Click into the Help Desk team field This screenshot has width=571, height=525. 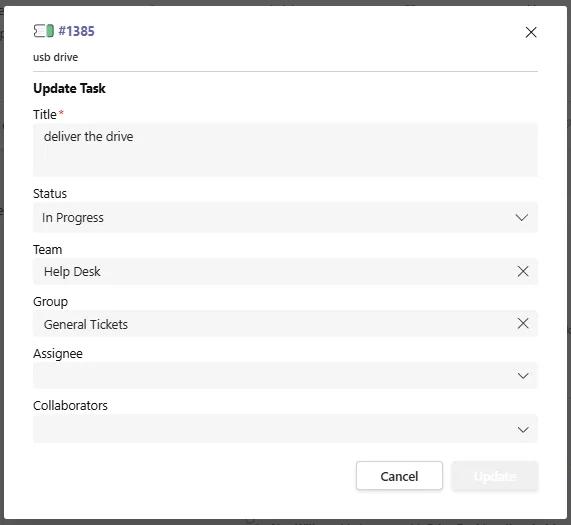click(x=275, y=271)
